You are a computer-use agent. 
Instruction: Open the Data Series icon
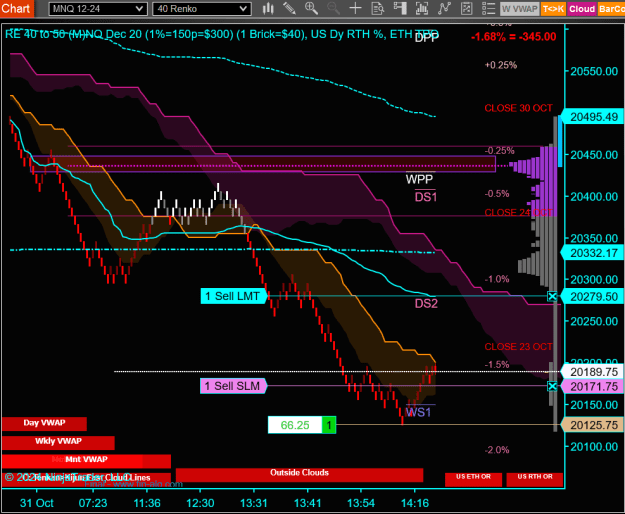pos(422,8)
